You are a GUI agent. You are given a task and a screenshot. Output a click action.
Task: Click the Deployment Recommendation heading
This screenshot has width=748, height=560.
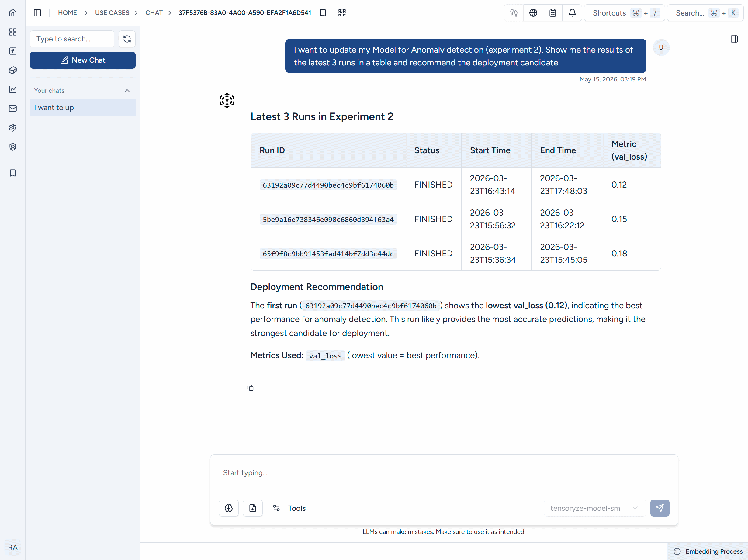[x=317, y=287]
